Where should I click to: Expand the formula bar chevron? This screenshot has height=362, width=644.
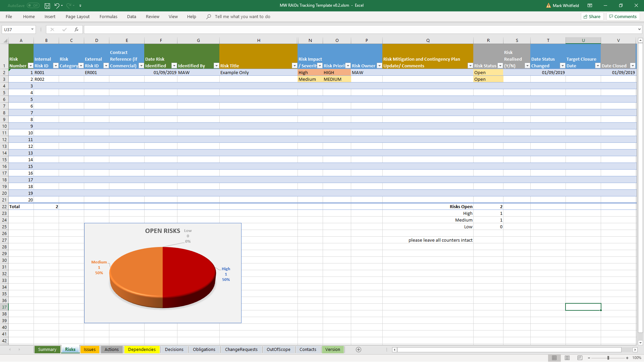click(x=639, y=29)
